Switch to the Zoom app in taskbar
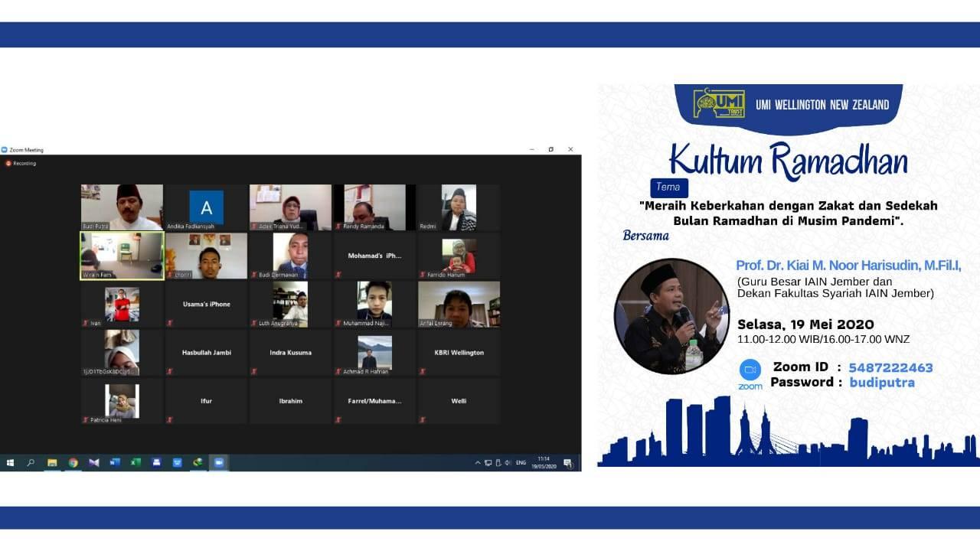The height and width of the screenshot is (551, 980). click(218, 462)
